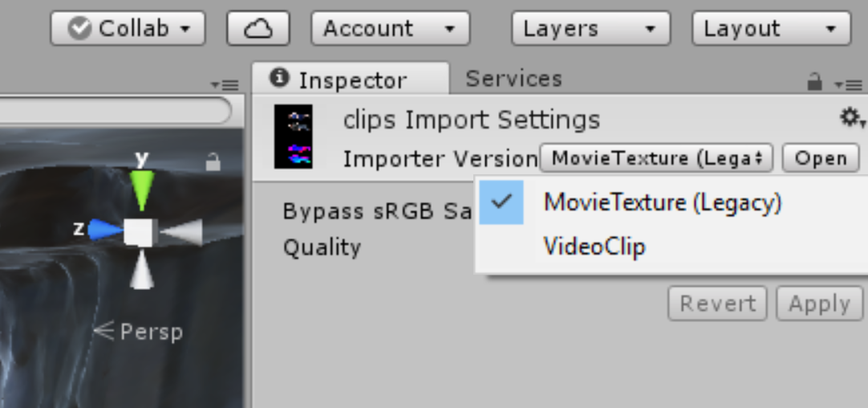Toggle the scene gizmo lock icon

pos(213,163)
